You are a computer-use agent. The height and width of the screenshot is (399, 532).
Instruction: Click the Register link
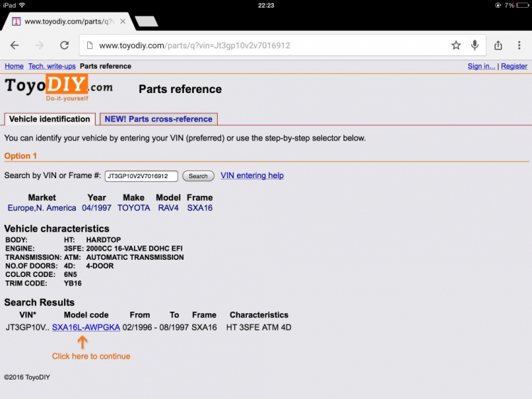point(514,66)
